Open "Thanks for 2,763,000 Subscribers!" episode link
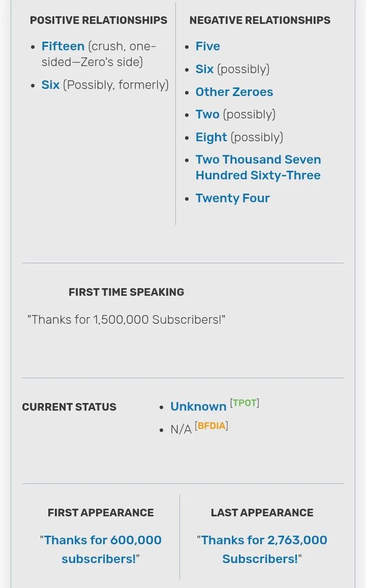This screenshot has width=366, height=588. pyautogui.click(x=262, y=549)
